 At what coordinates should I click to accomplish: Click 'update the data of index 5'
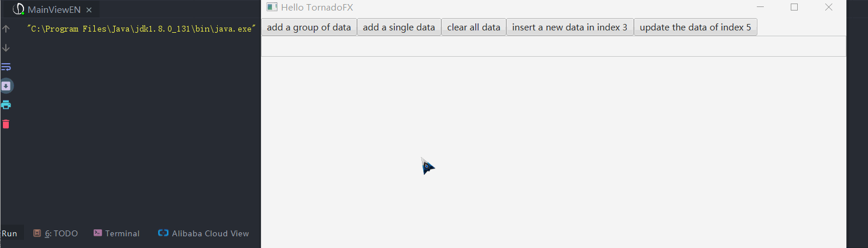point(695,27)
